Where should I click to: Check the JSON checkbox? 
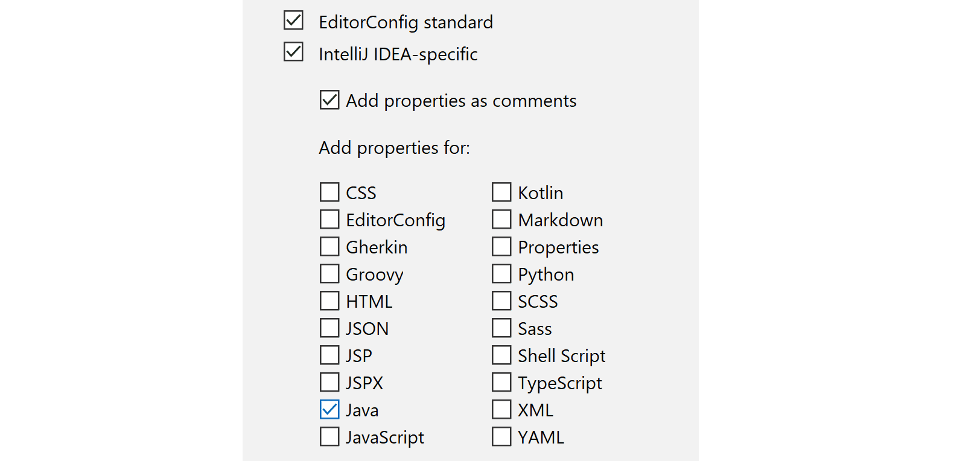[x=329, y=328]
